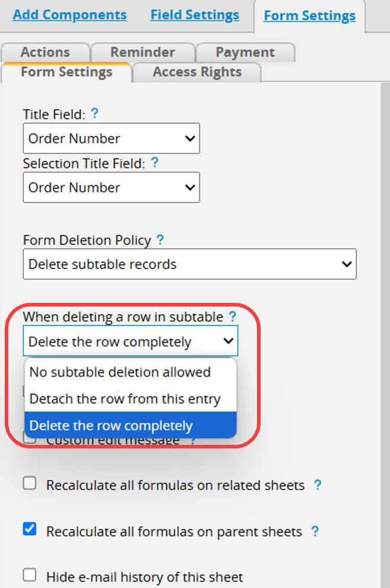Switch to the Access Rights tab
The width and height of the screenshot is (390, 588).
(197, 72)
